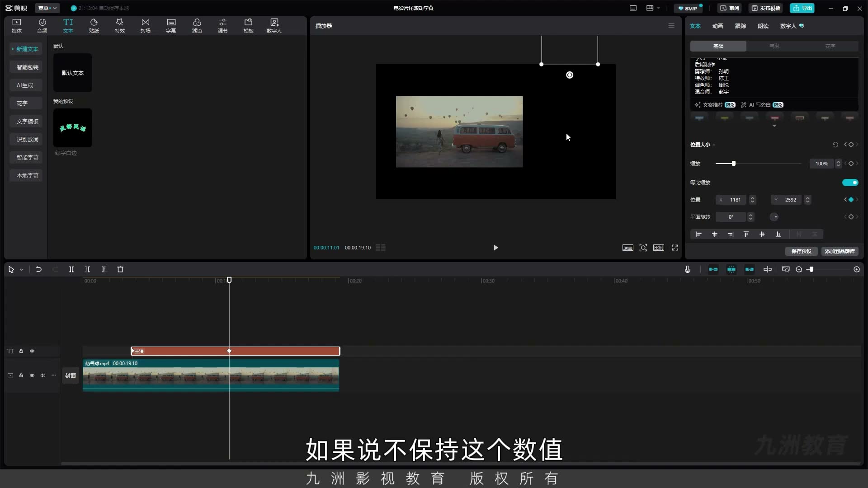Open the layout dropdown arrow in title bar

pyautogui.click(x=659, y=8)
